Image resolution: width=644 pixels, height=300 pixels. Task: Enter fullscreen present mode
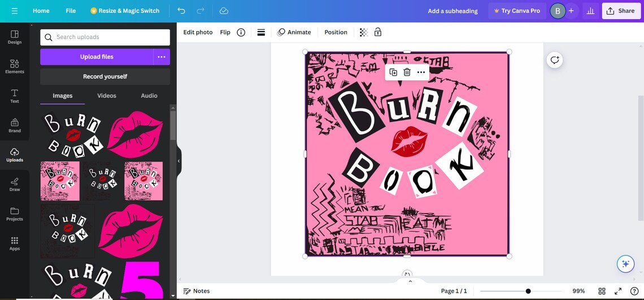pyautogui.click(x=617, y=291)
